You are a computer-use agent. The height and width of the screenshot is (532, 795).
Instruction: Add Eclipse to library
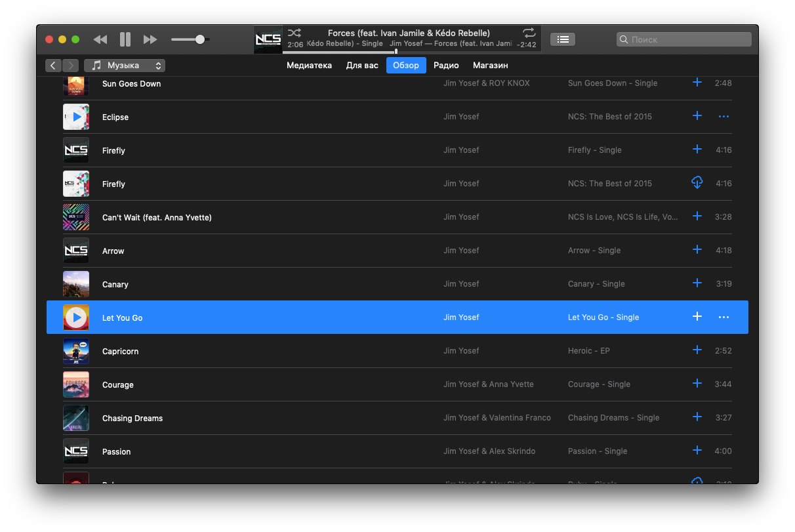(697, 116)
